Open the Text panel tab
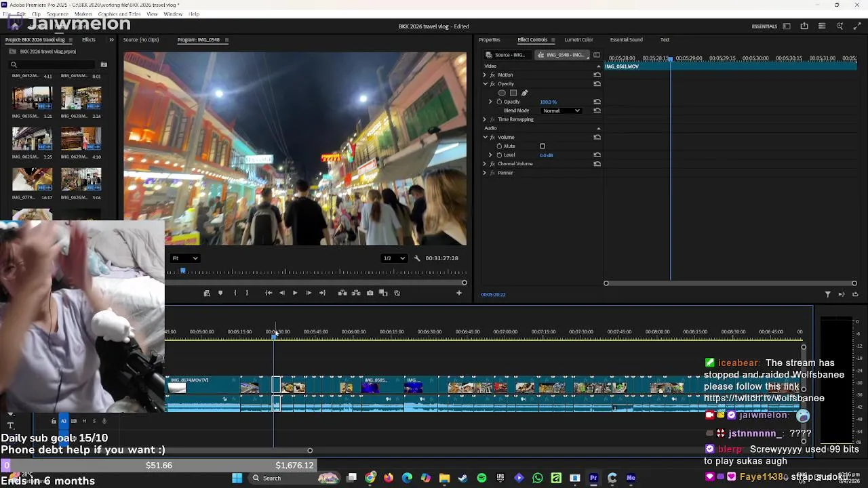 point(665,39)
